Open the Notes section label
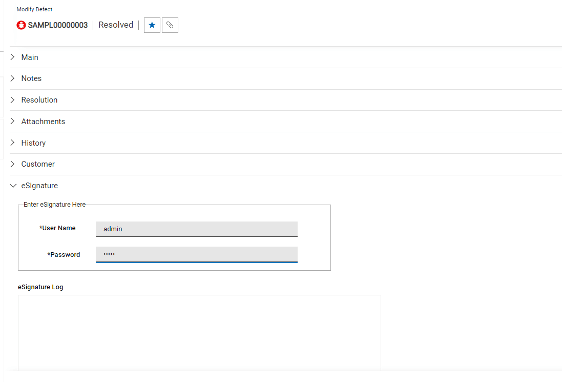 tap(31, 78)
